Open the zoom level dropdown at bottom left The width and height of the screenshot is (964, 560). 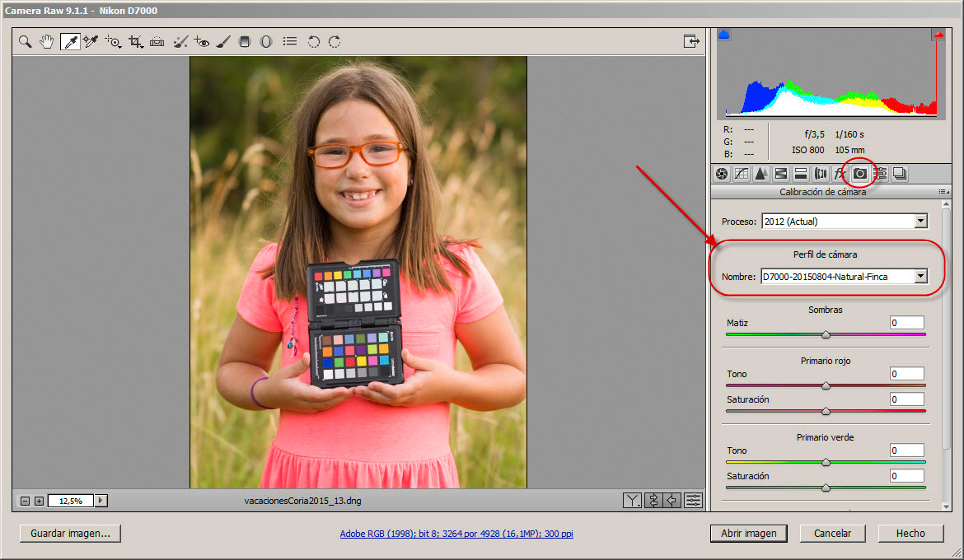point(99,500)
